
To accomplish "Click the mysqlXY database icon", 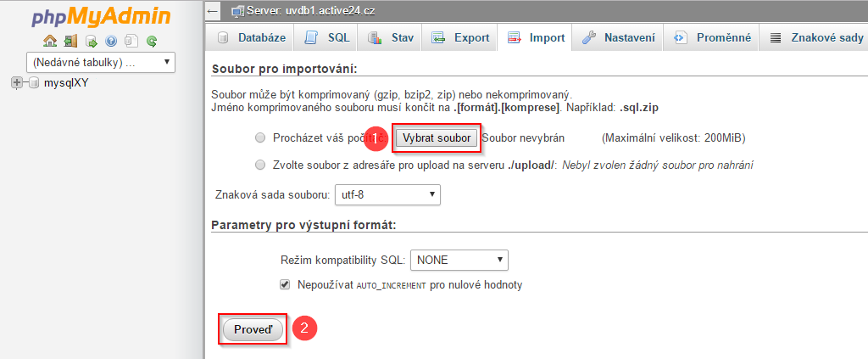I will pos(34,82).
